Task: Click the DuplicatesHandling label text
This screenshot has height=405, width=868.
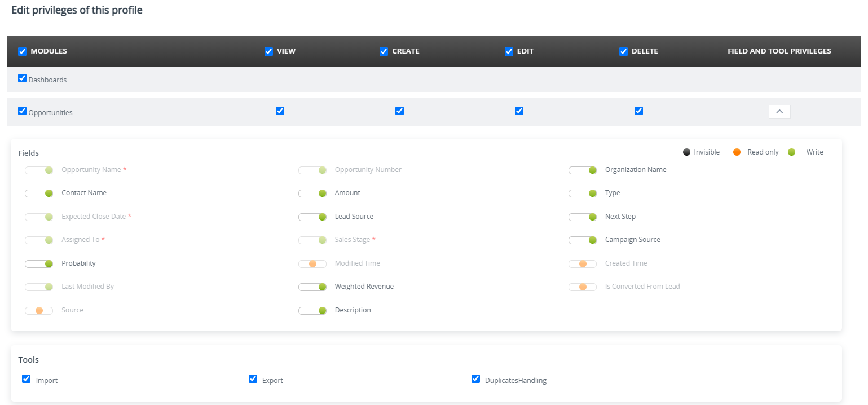Action: 515,381
